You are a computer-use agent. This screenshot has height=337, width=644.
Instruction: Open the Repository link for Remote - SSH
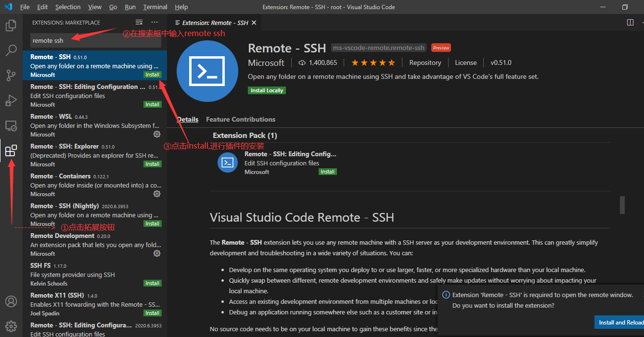(x=425, y=62)
